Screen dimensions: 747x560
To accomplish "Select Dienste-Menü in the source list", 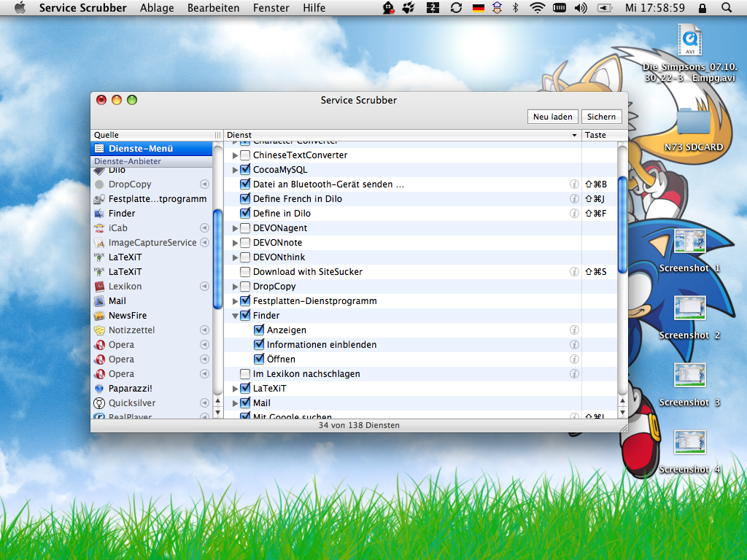I will (x=151, y=149).
